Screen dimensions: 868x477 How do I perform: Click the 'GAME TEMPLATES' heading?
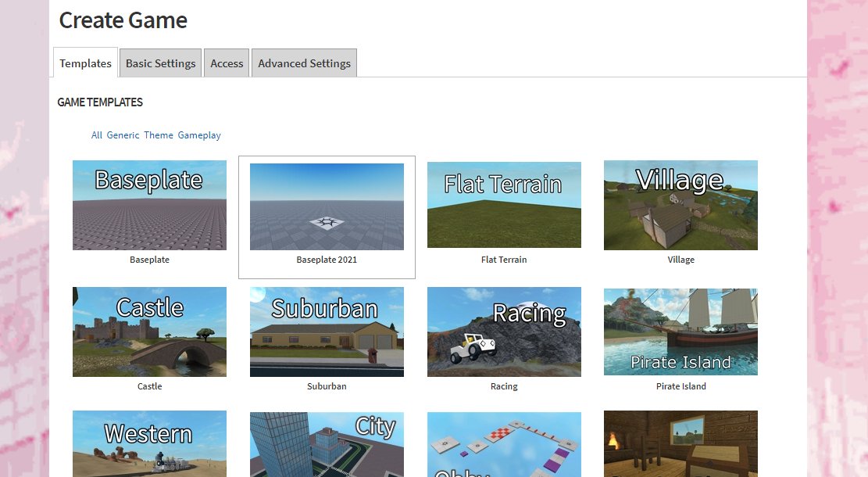pyautogui.click(x=100, y=102)
